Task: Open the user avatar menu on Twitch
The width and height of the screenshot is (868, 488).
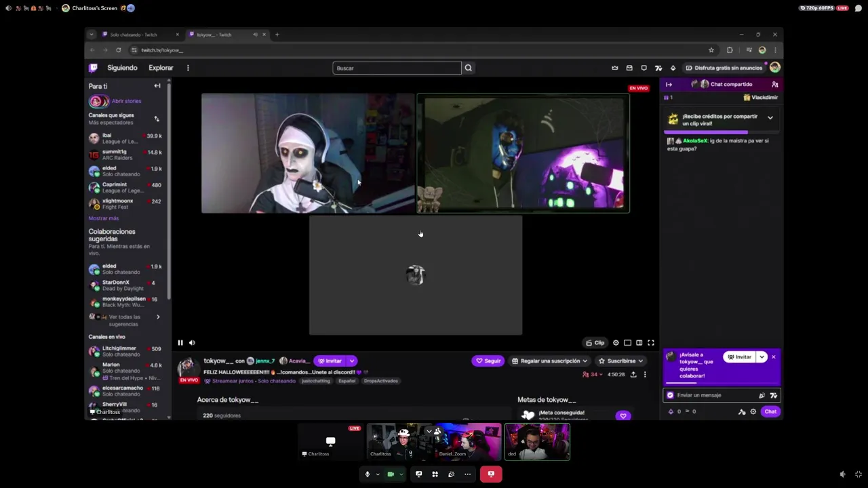Action: click(x=774, y=68)
